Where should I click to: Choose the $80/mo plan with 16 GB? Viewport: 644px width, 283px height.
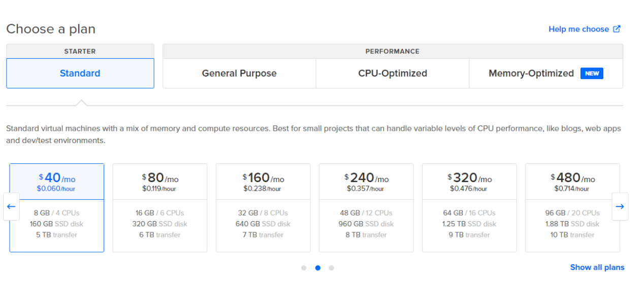coord(160,207)
